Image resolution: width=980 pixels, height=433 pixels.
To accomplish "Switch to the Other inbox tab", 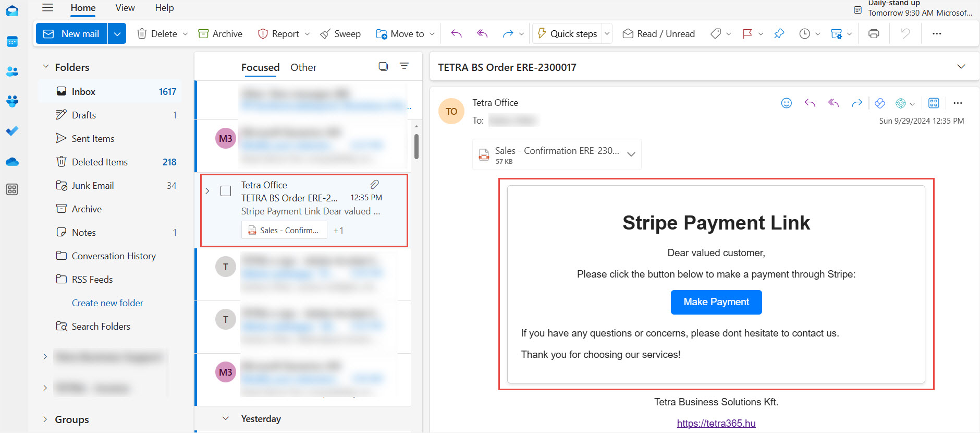I will point(303,67).
